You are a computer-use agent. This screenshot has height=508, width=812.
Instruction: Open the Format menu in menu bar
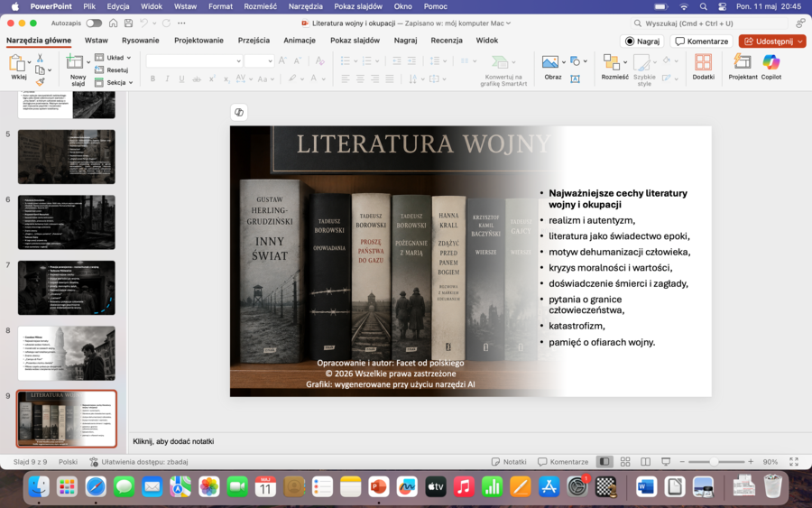click(220, 6)
